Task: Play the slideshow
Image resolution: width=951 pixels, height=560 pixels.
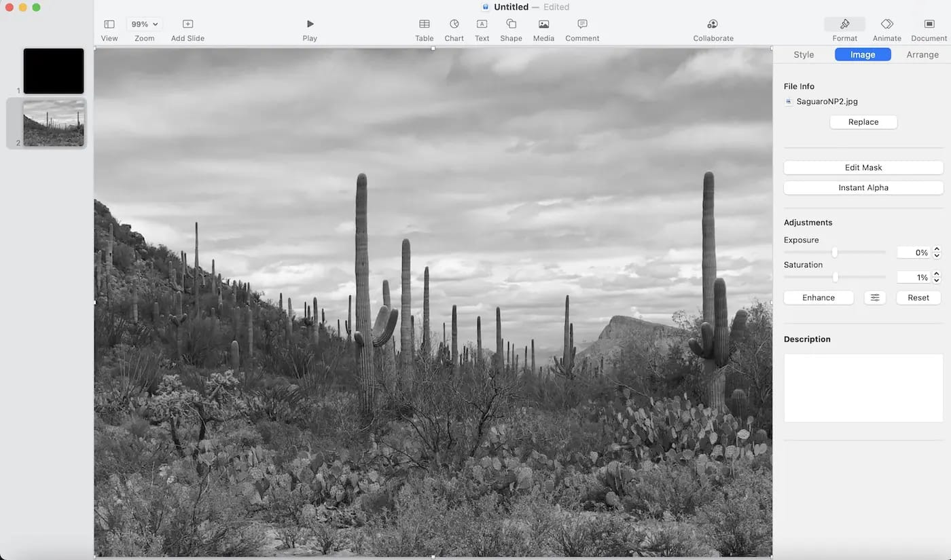Action: 310,24
